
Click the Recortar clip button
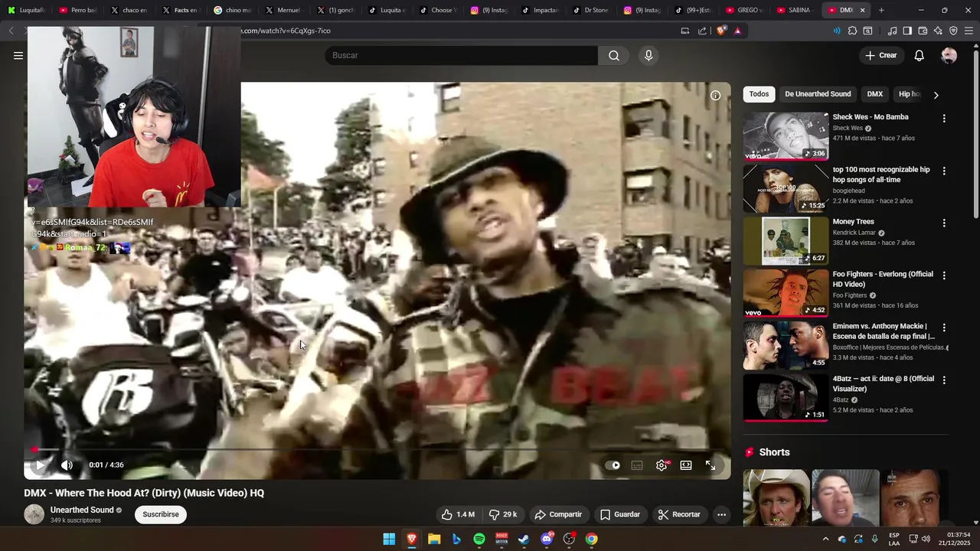(x=680, y=514)
